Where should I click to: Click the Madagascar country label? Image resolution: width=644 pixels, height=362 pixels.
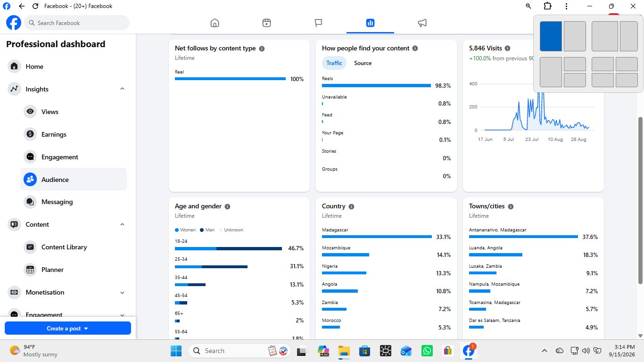[x=335, y=230]
